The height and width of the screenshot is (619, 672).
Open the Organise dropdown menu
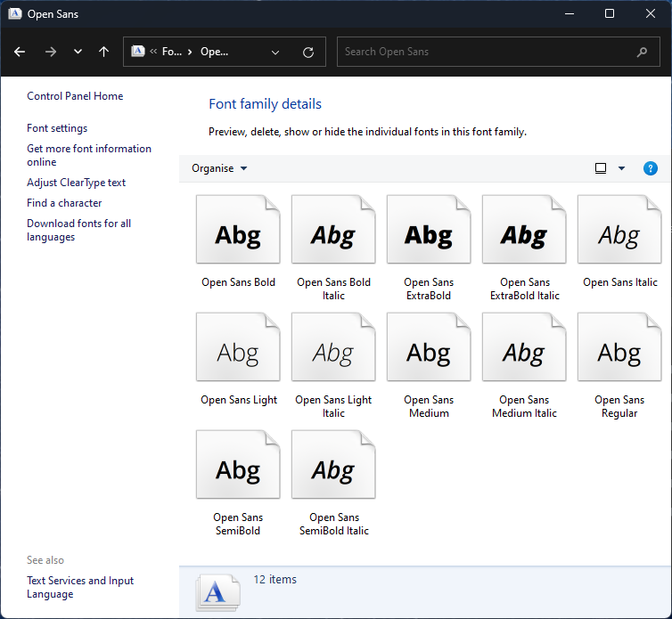click(x=219, y=168)
